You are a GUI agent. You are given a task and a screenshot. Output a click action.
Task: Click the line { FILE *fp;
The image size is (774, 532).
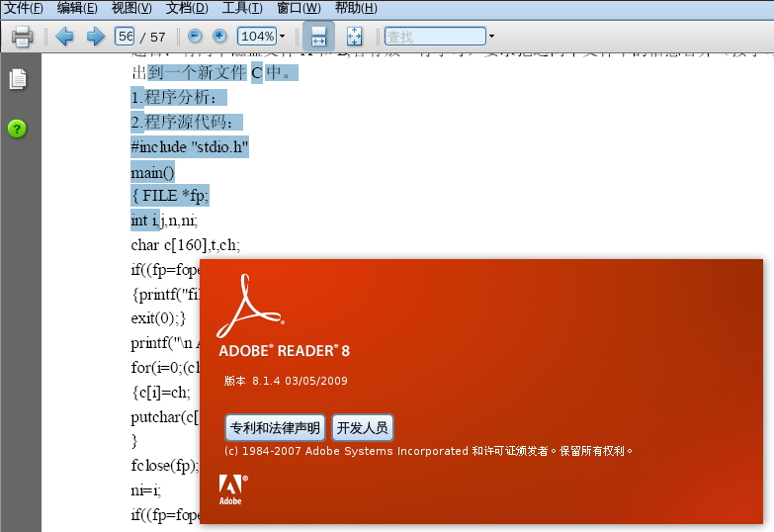(x=170, y=196)
